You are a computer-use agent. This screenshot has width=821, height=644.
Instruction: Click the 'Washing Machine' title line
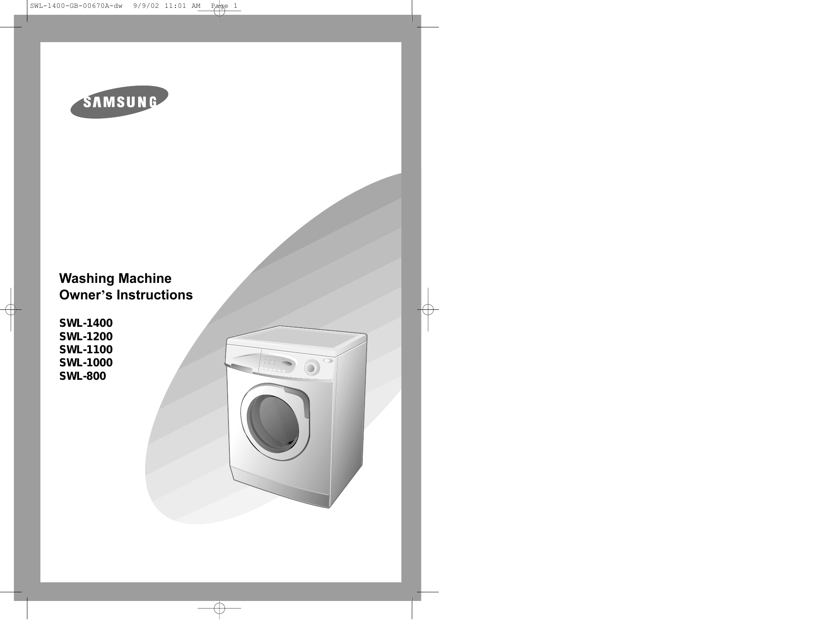(x=115, y=278)
